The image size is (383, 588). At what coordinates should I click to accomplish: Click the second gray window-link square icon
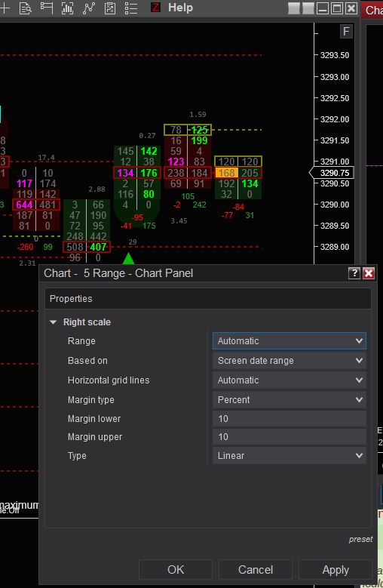point(308,8)
